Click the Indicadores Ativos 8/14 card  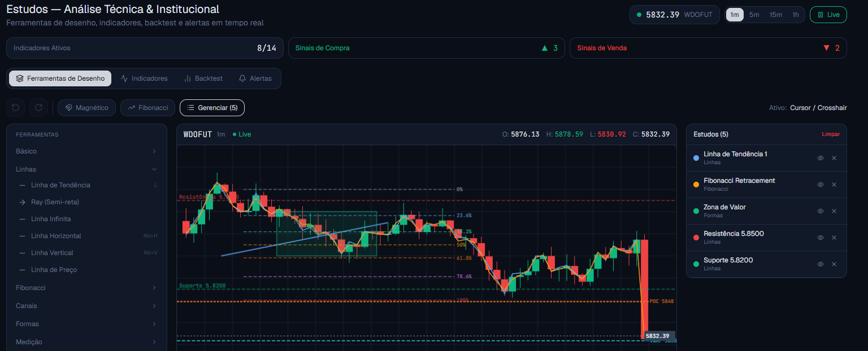click(x=145, y=48)
